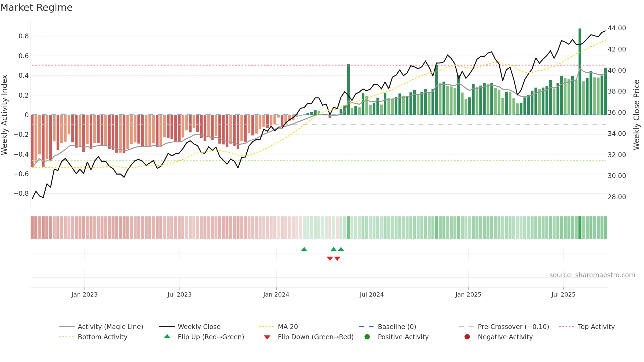Click first green flip-up triangle marker
This screenshot has width=644, height=362.
tap(304, 249)
